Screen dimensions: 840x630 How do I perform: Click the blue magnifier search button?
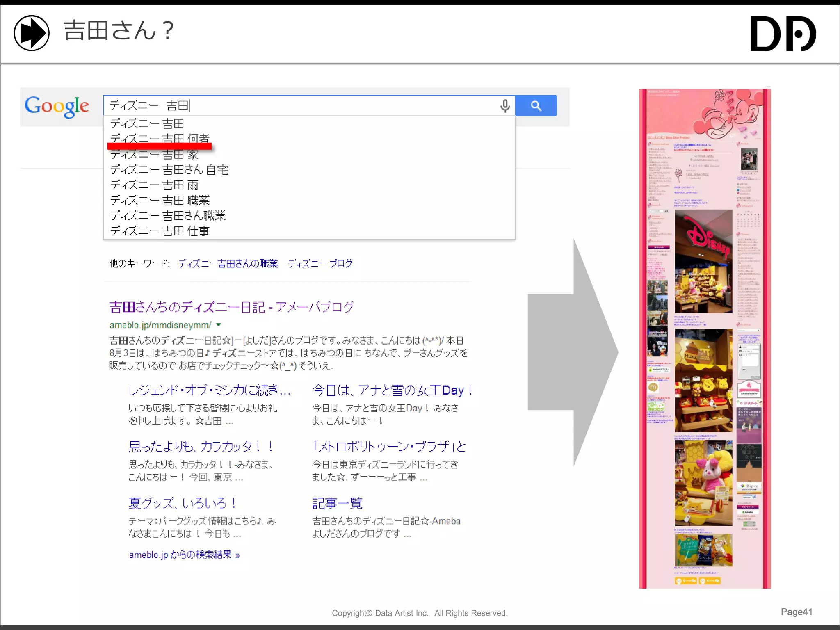[x=536, y=106]
